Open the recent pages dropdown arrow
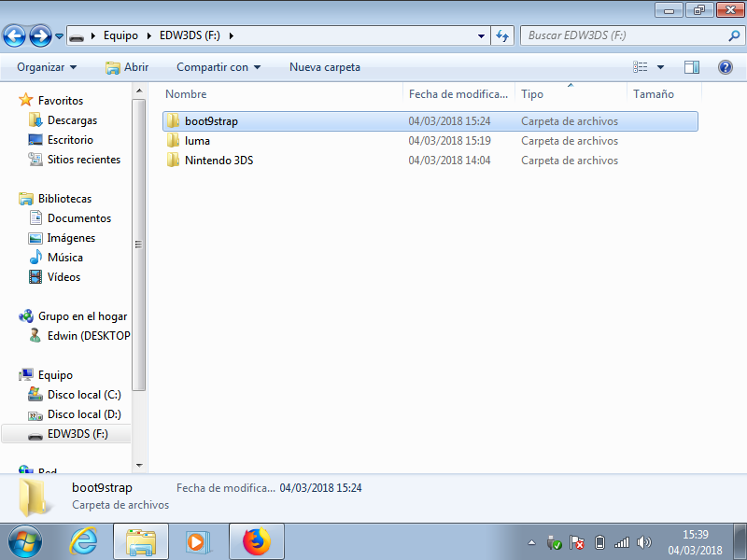This screenshot has width=747, height=560. (60, 36)
